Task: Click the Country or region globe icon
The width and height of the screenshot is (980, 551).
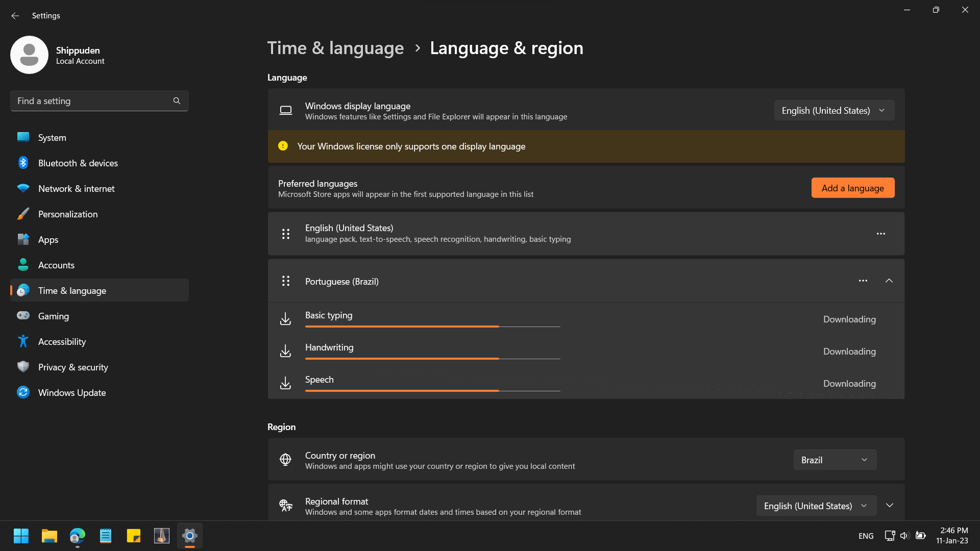Action: [x=285, y=460]
